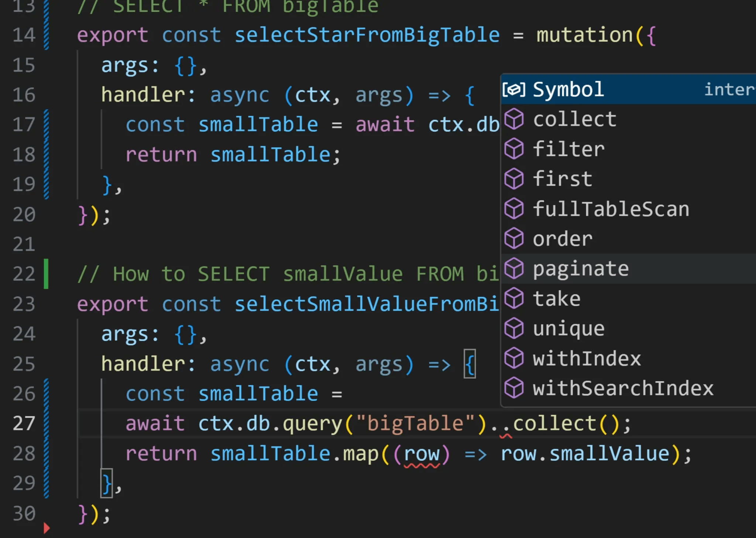
Task: Click the method icon next to paginate
Action: click(514, 268)
